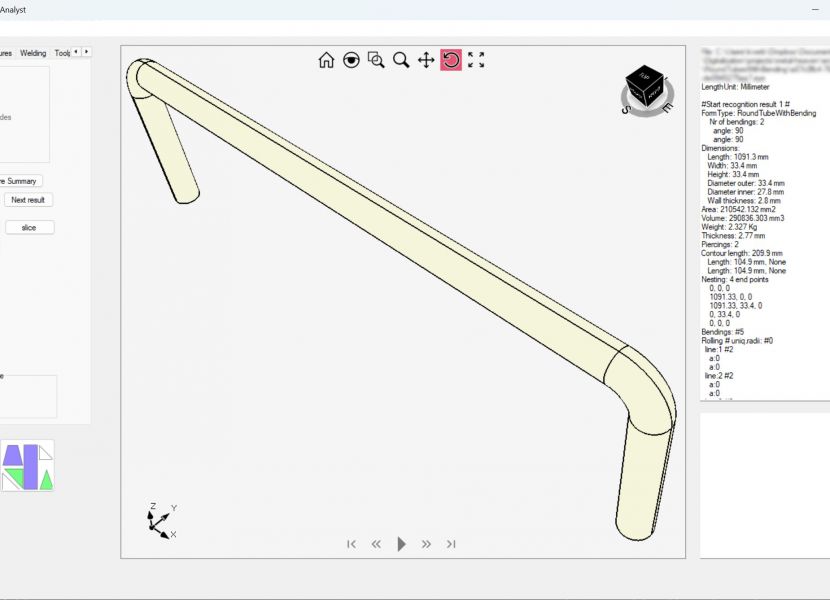The width and height of the screenshot is (830, 600).
Task: Jump to the first step
Action: point(352,544)
